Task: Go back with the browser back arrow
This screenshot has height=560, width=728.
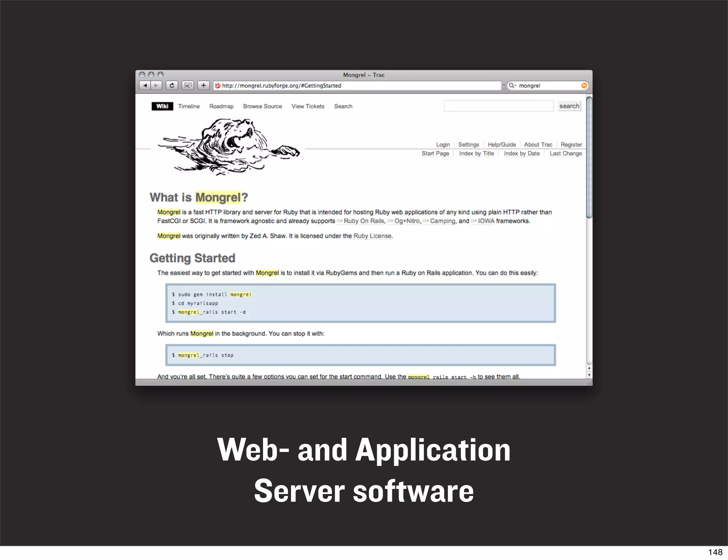Action: tap(145, 85)
